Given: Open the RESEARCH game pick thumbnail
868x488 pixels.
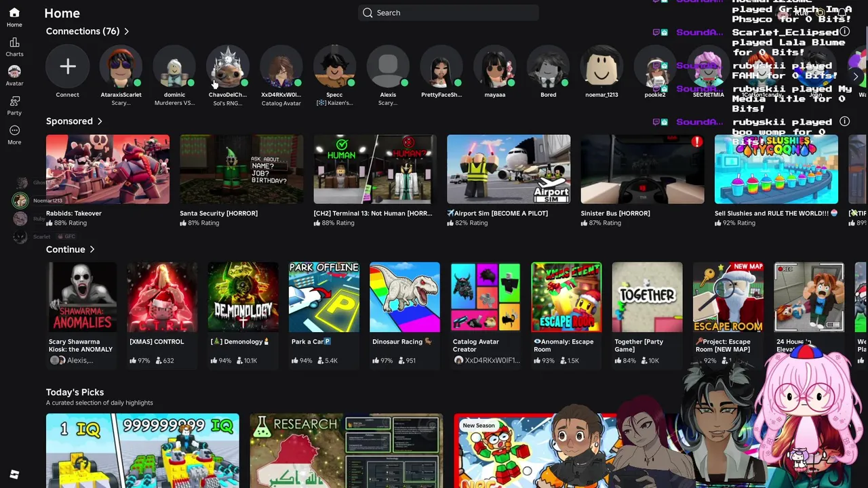Looking at the screenshot, I should click(x=347, y=450).
